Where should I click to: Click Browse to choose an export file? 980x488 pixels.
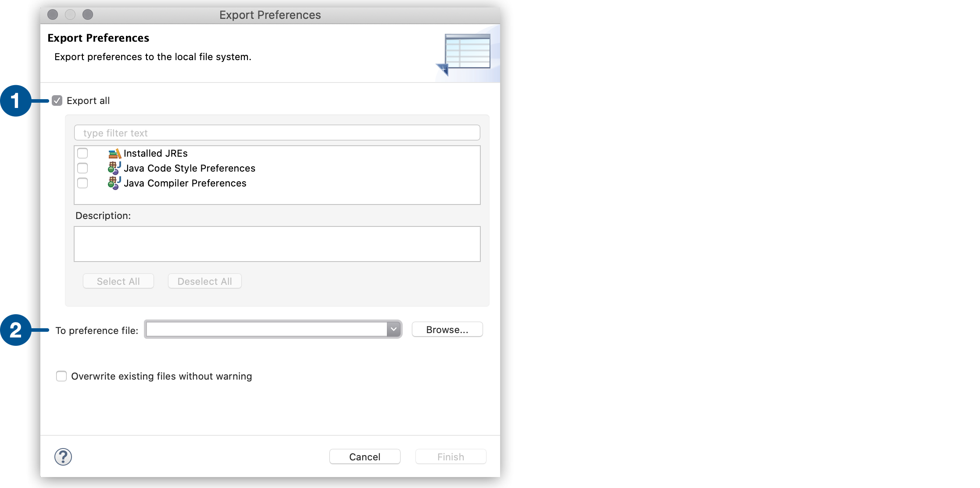[x=447, y=329]
